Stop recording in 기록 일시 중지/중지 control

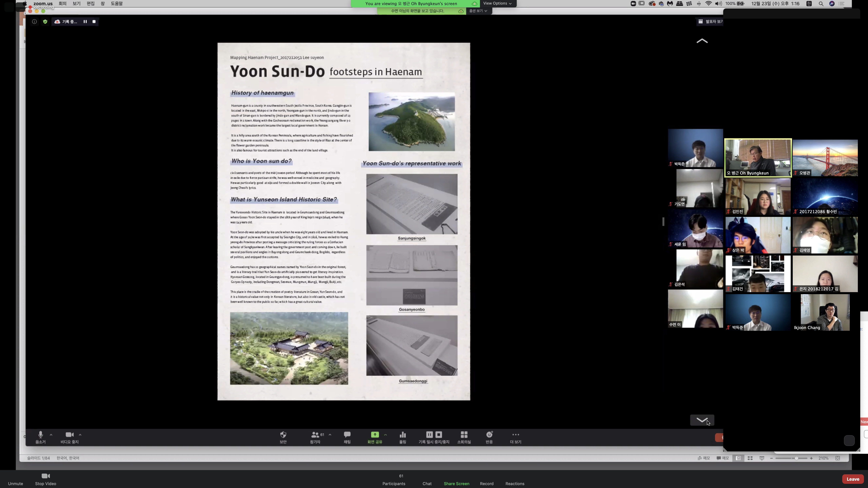pos(439,434)
